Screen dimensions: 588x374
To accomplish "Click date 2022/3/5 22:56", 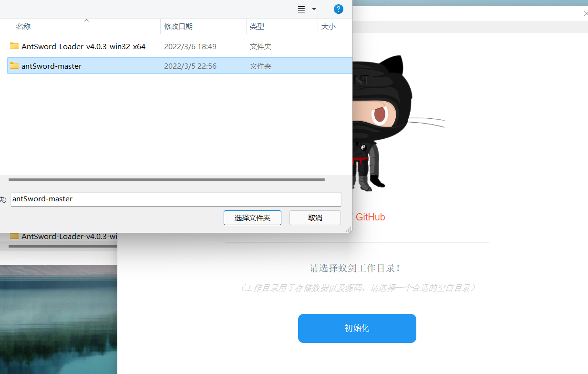I will [190, 66].
